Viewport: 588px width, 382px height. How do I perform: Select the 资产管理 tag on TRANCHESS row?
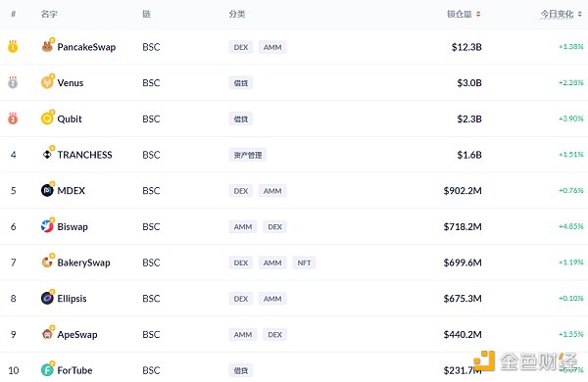coord(248,155)
